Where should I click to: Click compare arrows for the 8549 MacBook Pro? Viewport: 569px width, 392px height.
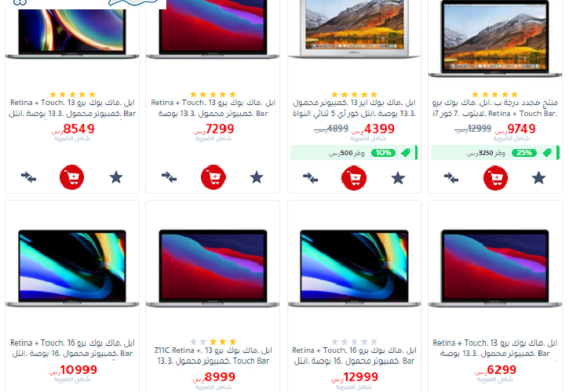(28, 177)
